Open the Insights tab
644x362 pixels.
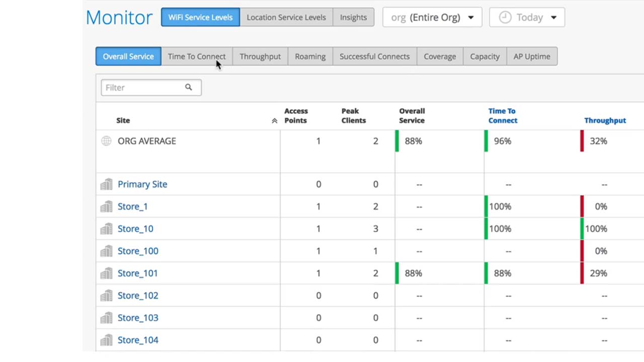(353, 17)
